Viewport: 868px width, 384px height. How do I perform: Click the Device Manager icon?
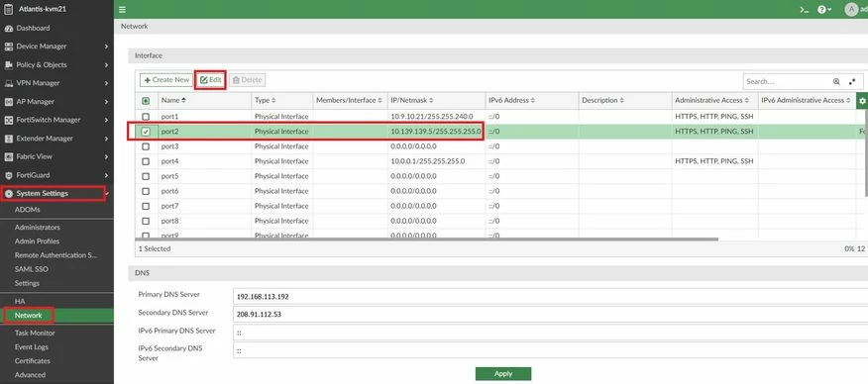pyautogui.click(x=8, y=47)
